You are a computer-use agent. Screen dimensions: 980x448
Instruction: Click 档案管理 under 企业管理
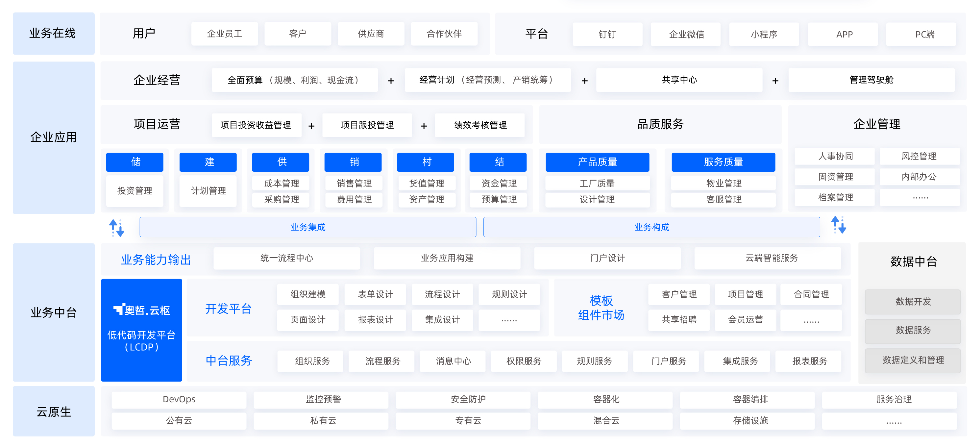pos(835,198)
